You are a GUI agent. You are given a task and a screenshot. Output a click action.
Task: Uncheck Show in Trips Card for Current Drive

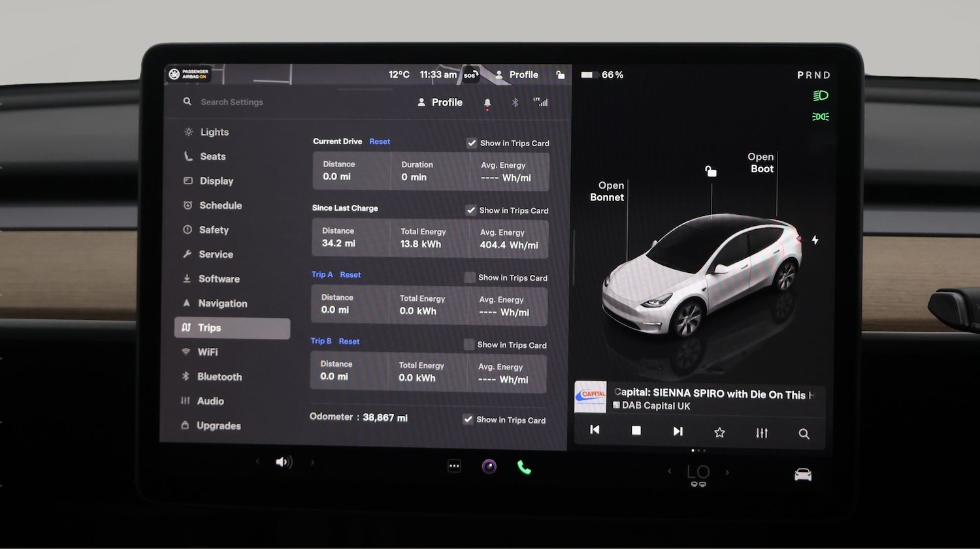(x=472, y=143)
